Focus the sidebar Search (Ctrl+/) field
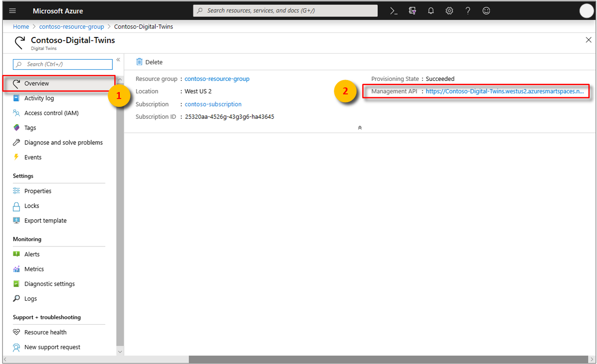The height and width of the screenshot is (364, 597). [62, 64]
